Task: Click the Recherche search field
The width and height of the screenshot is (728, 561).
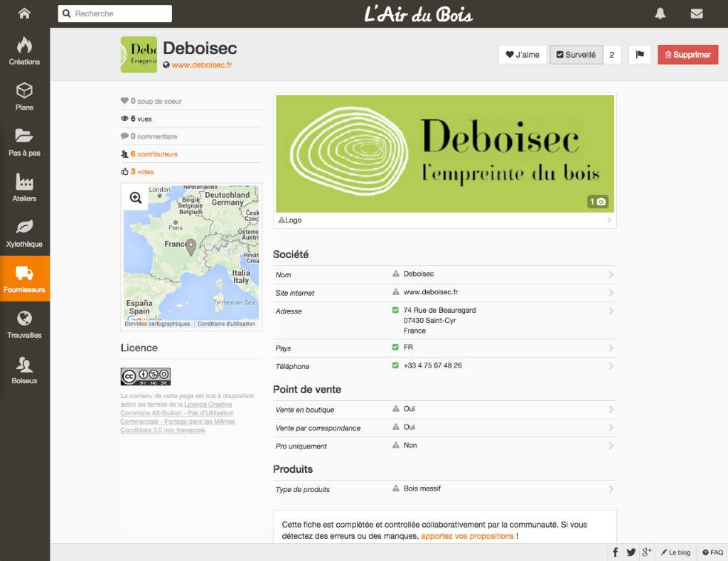Action: point(115,14)
